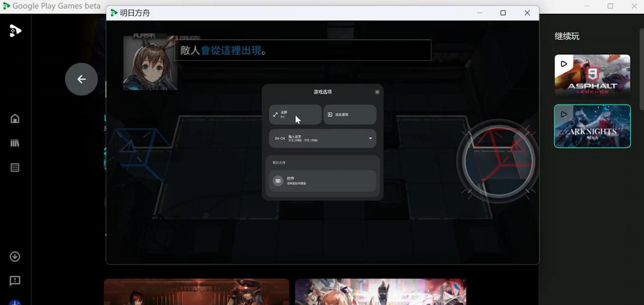The image size is (644, 305).
Task: Open the 控件 mouse and keyboard controls
Action: 323,181
